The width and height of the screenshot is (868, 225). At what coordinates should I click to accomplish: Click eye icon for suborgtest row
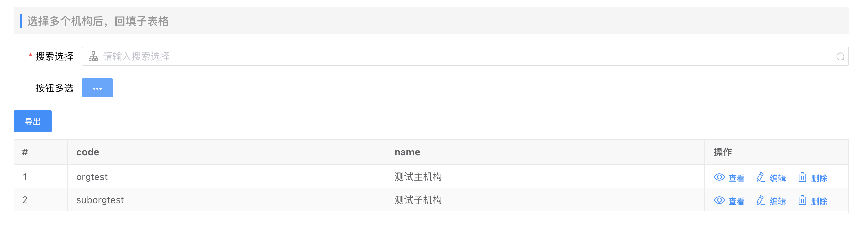coord(719,200)
